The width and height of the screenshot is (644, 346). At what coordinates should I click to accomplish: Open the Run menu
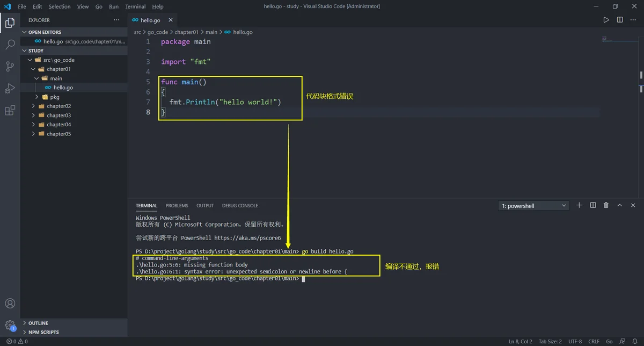click(114, 6)
